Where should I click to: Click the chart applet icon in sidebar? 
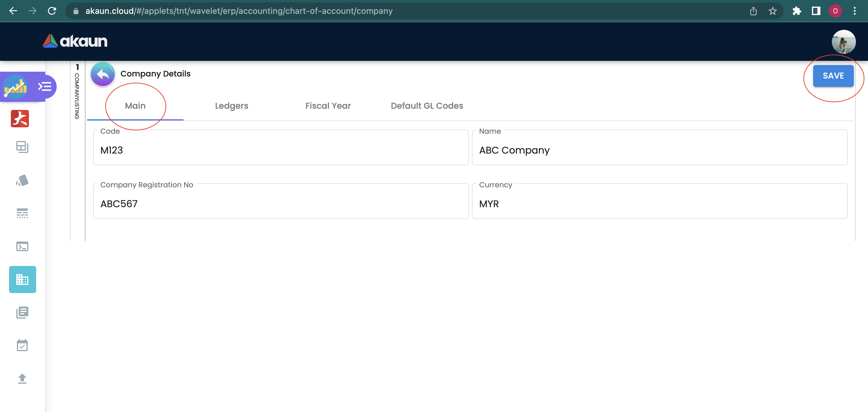click(x=15, y=87)
